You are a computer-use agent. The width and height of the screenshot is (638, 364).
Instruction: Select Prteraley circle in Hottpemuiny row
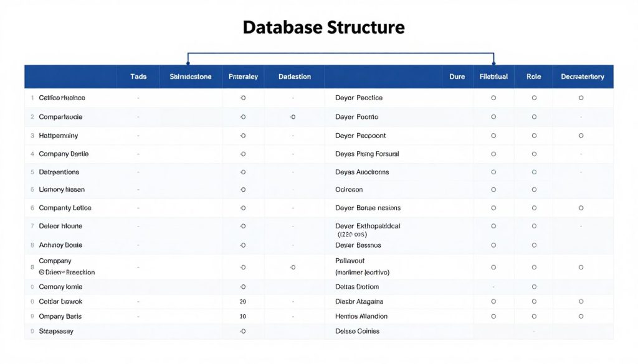click(243, 136)
